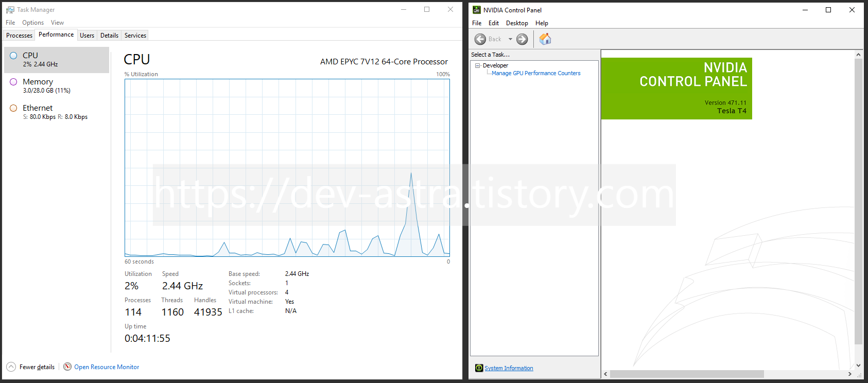Click the Home icon in NVIDIA toolbar

[x=545, y=39]
